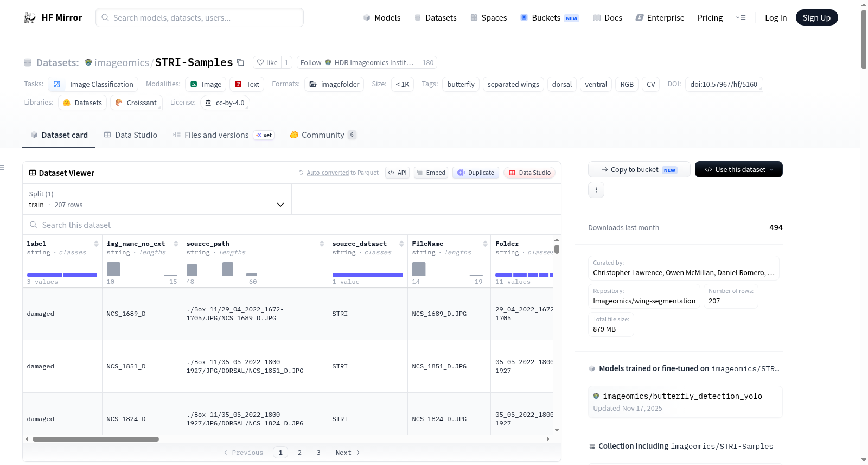
Task: Click the Log In link
Action: click(776, 18)
